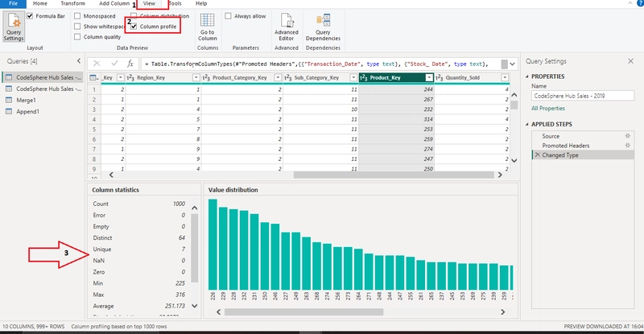This screenshot has height=334, width=644.
Task: Click the fx formula icon
Action: click(130, 64)
